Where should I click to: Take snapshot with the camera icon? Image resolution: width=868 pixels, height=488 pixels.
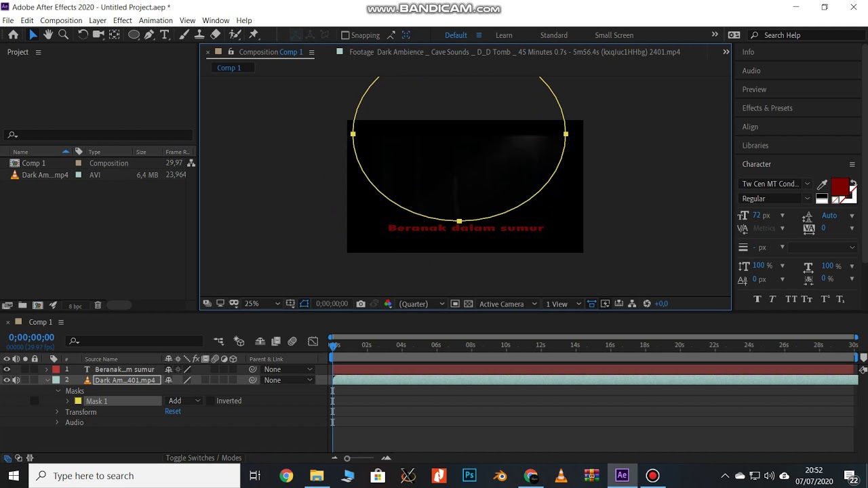[361, 304]
